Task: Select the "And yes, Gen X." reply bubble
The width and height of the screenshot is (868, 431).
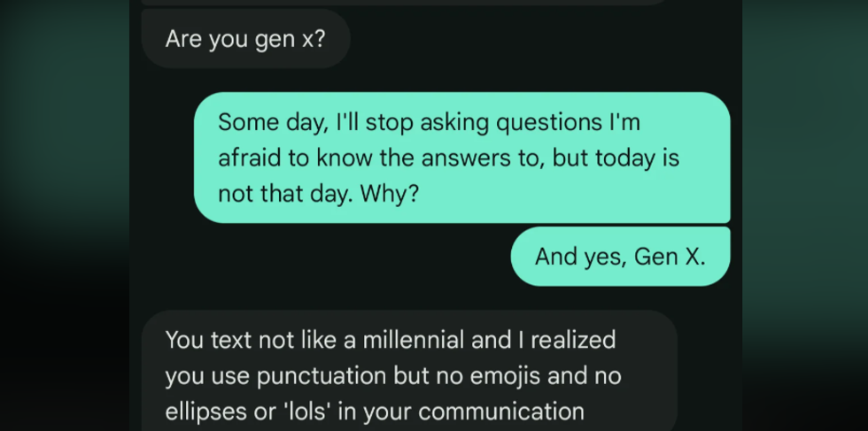Action: point(620,257)
